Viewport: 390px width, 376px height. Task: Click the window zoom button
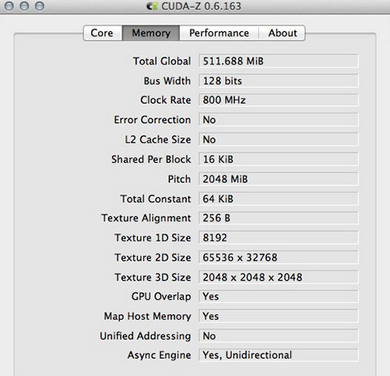(40, 6)
